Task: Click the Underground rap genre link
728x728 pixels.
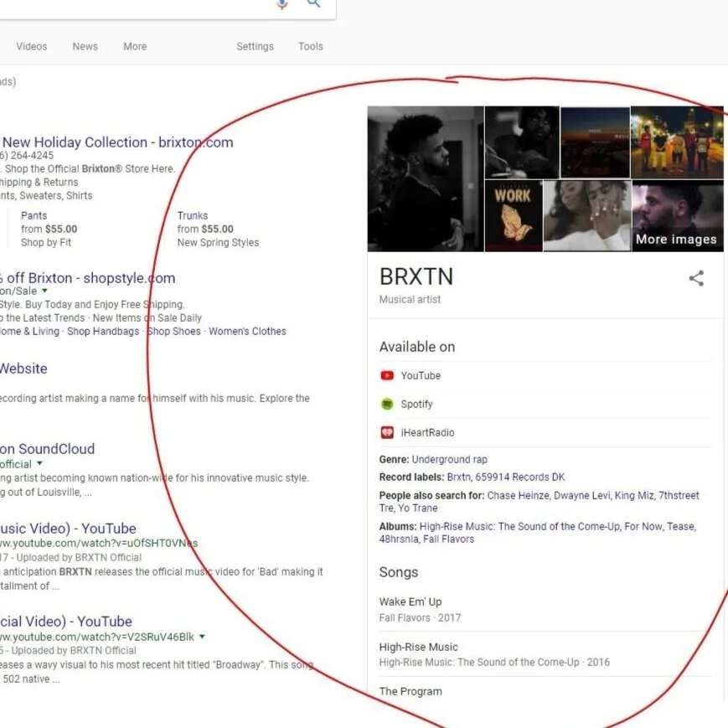Action: point(449,459)
